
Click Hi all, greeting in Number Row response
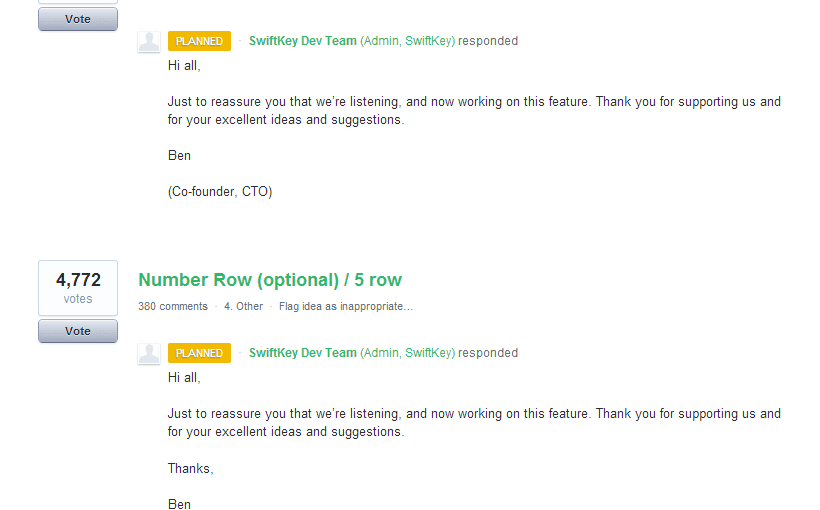[x=184, y=378]
